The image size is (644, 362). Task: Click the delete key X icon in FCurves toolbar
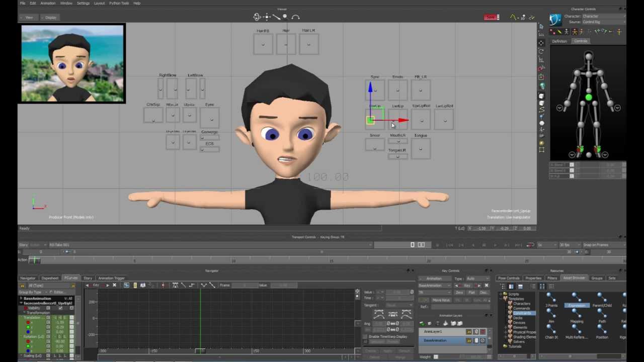114,285
